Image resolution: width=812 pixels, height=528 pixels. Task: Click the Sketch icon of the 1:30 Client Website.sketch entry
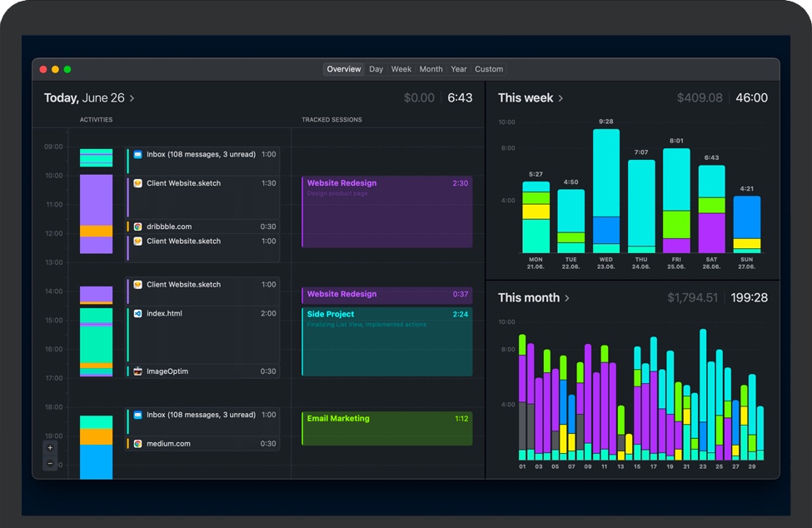[x=137, y=183]
